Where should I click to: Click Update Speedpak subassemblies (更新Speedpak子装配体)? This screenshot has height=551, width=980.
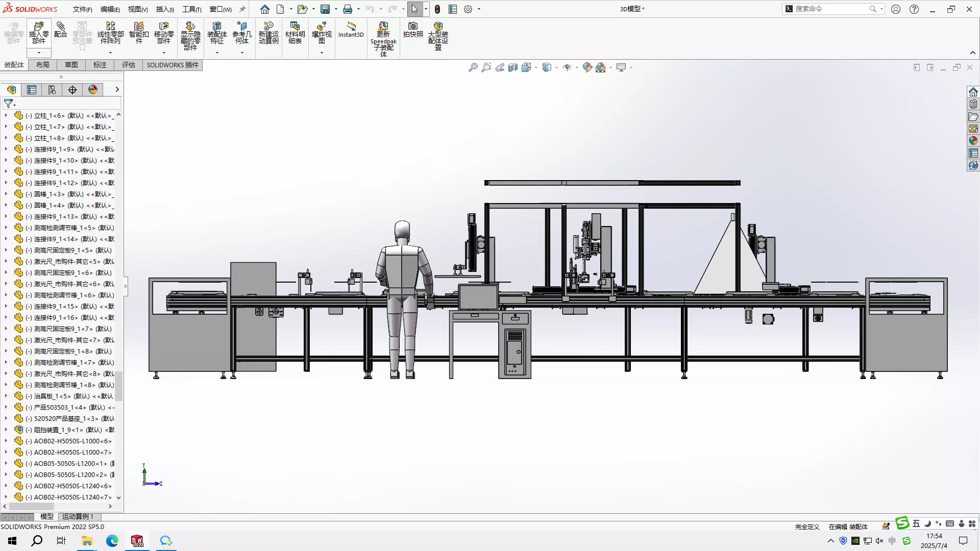point(383,39)
